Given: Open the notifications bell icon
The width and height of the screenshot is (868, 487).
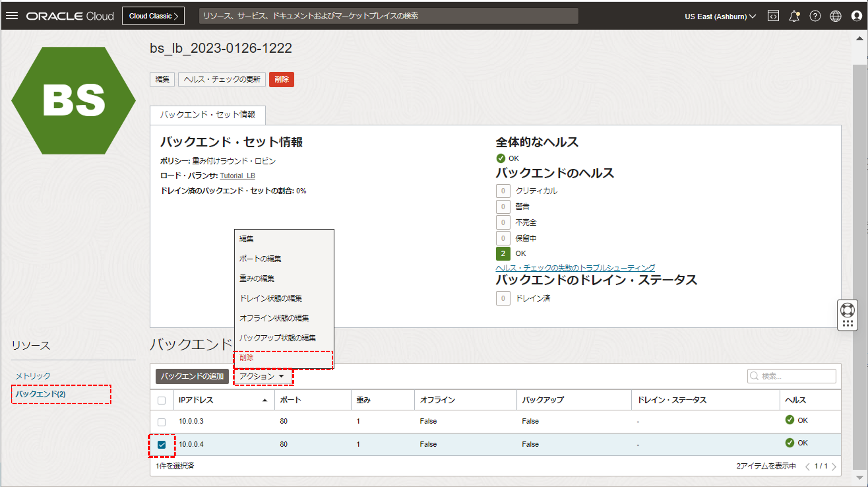Looking at the screenshot, I should [794, 16].
